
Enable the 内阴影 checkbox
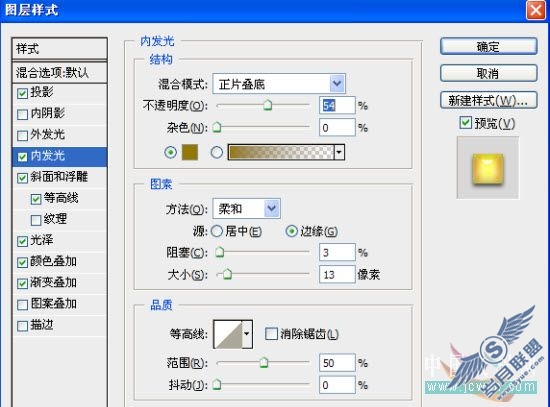click(x=22, y=114)
